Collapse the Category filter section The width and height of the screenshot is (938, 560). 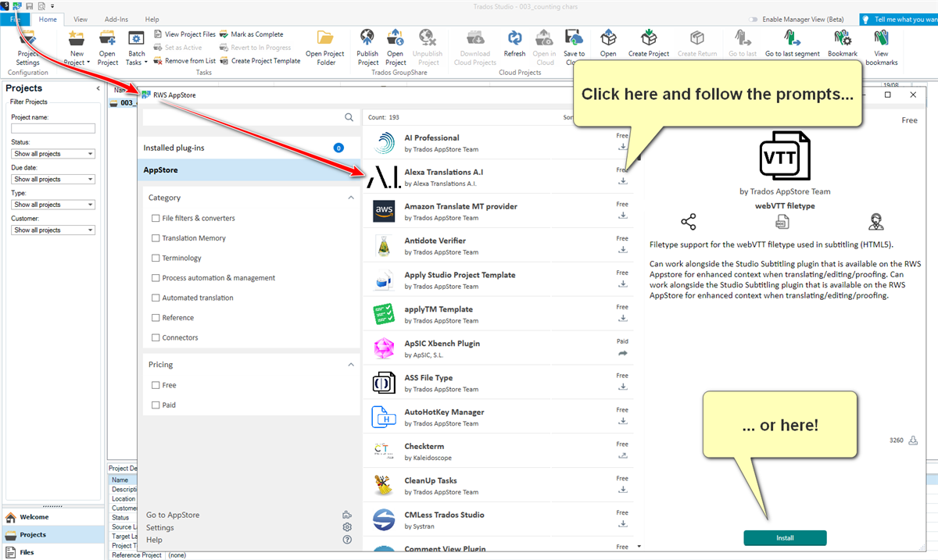point(350,198)
